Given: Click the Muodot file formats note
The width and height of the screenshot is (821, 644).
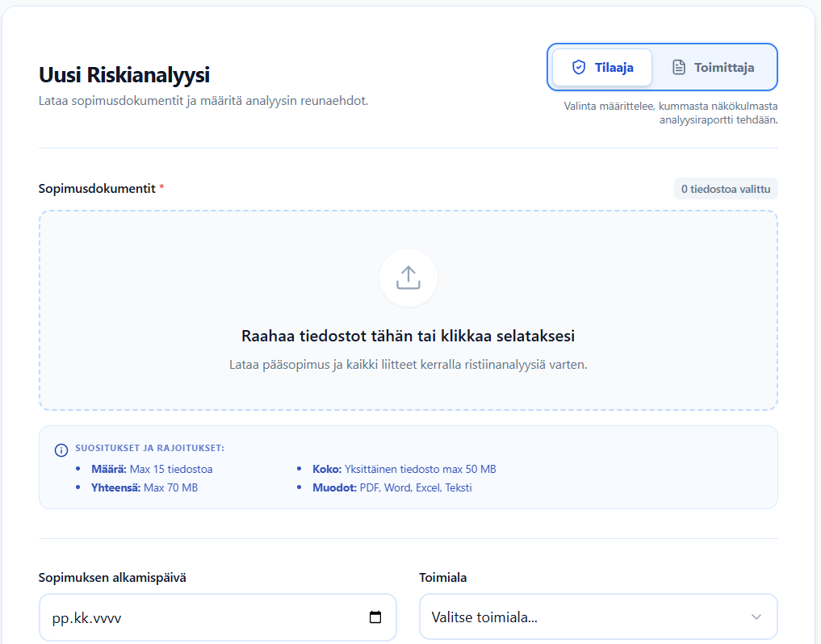Looking at the screenshot, I should coord(392,487).
